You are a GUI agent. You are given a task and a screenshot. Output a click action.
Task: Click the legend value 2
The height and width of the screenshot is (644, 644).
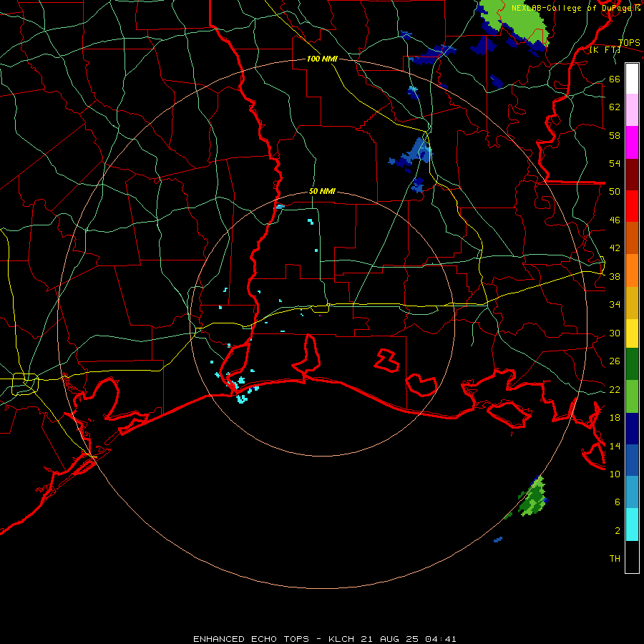(618, 530)
